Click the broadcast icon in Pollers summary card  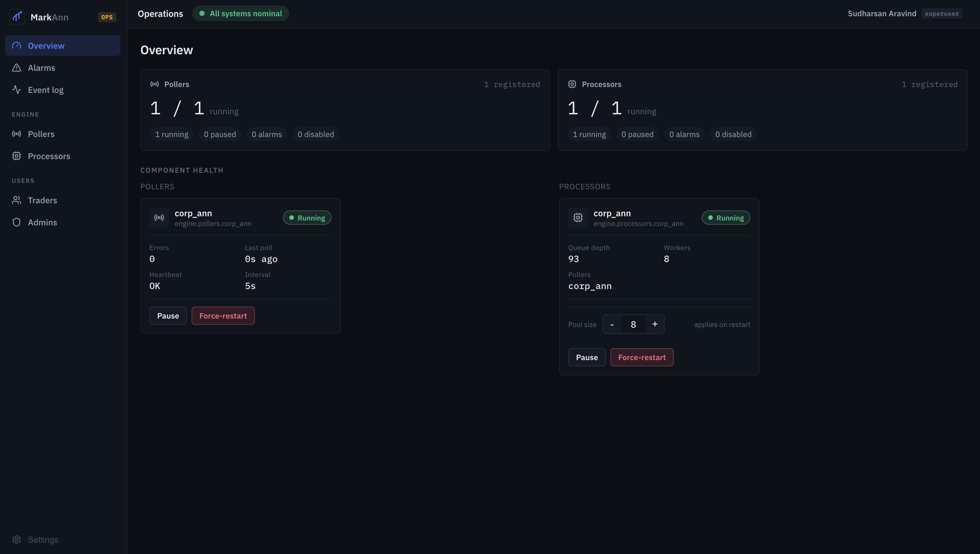coord(155,84)
